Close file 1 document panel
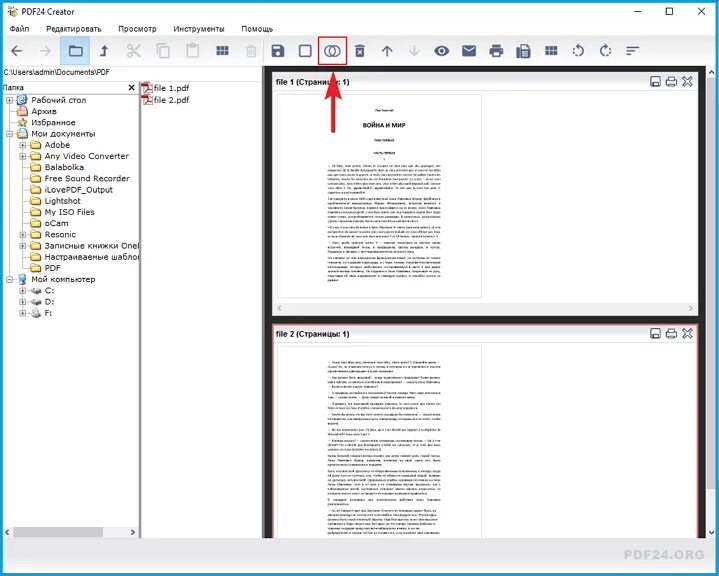The image size is (719, 576). (687, 82)
